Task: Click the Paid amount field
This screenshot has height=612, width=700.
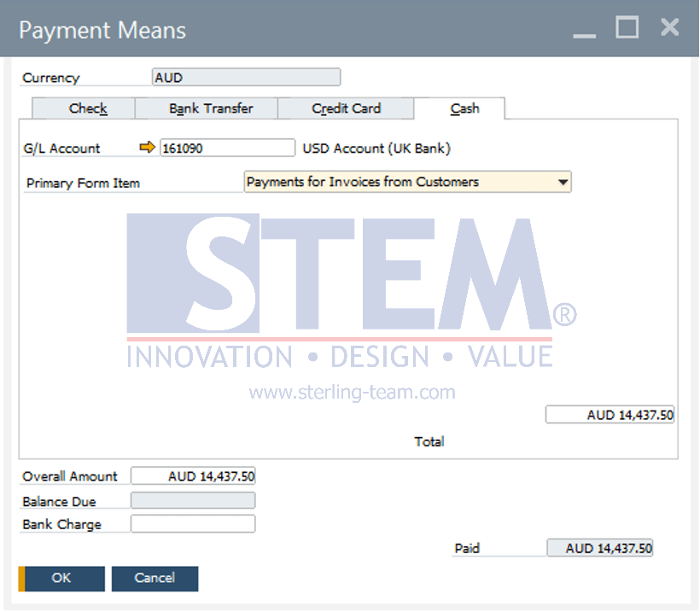Action: (x=600, y=548)
